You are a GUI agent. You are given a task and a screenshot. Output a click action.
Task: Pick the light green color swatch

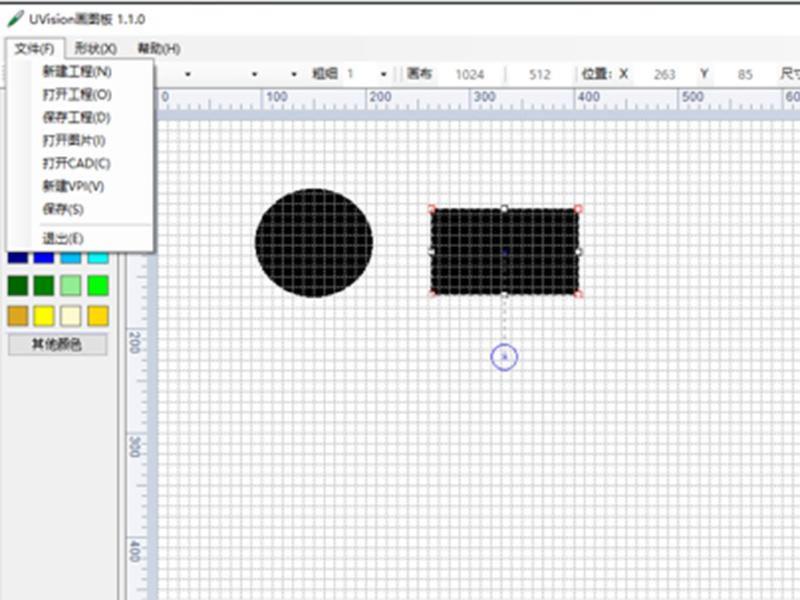click(71, 286)
